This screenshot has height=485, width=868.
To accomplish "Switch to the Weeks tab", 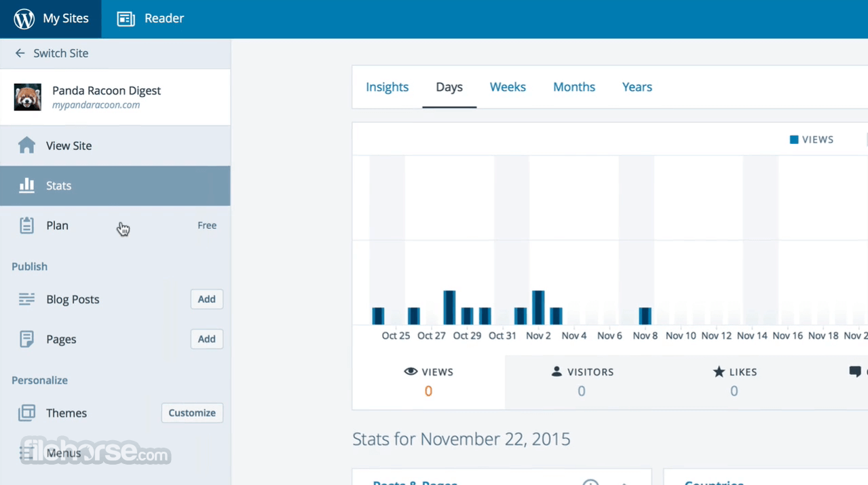I will click(508, 87).
